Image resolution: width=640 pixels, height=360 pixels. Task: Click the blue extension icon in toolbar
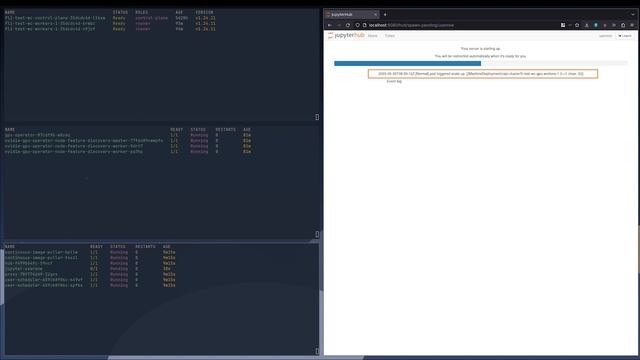(596, 25)
